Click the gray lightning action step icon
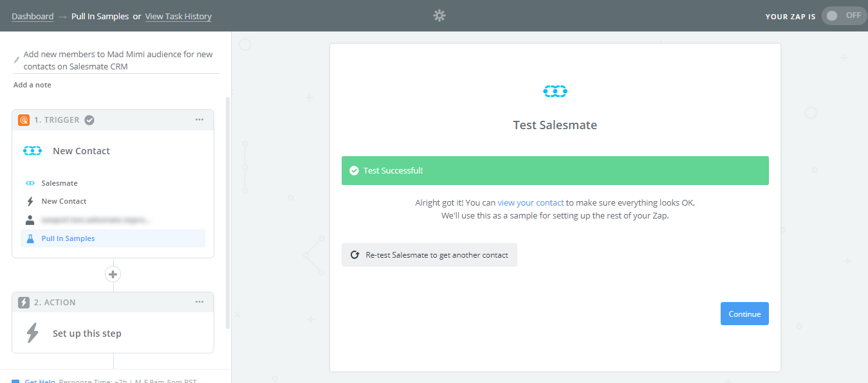868x383 pixels. pos(24,303)
